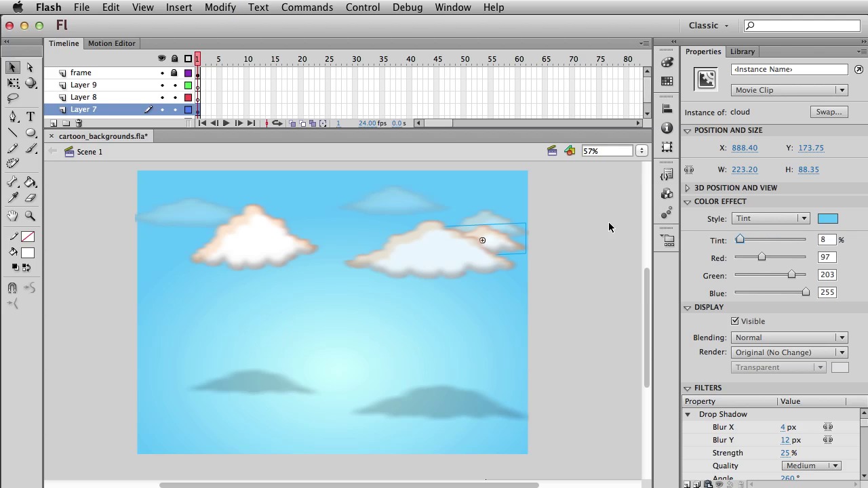868x488 pixels.
Task: Click the Scene 1 breadcrumb
Action: [90, 152]
